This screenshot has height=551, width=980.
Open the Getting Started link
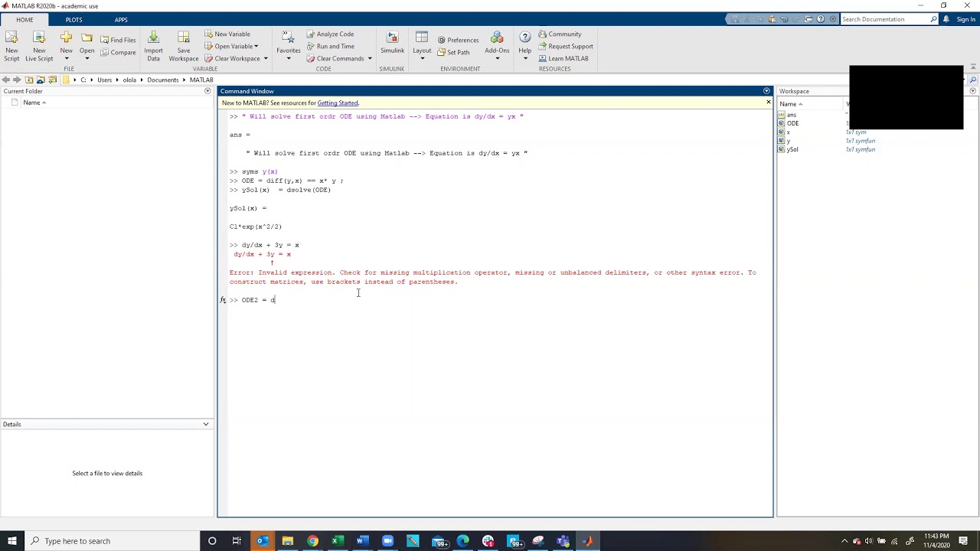point(338,103)
